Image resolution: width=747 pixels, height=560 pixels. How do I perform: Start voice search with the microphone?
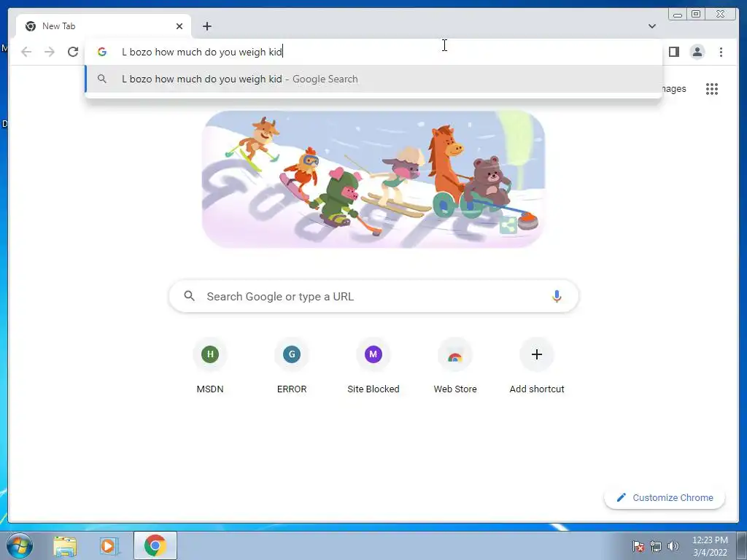(x=557, y=296)
